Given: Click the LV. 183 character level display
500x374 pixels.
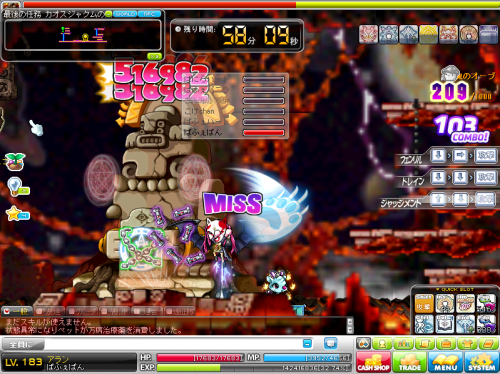Looking at the screenshot, I should pos(24,362).
